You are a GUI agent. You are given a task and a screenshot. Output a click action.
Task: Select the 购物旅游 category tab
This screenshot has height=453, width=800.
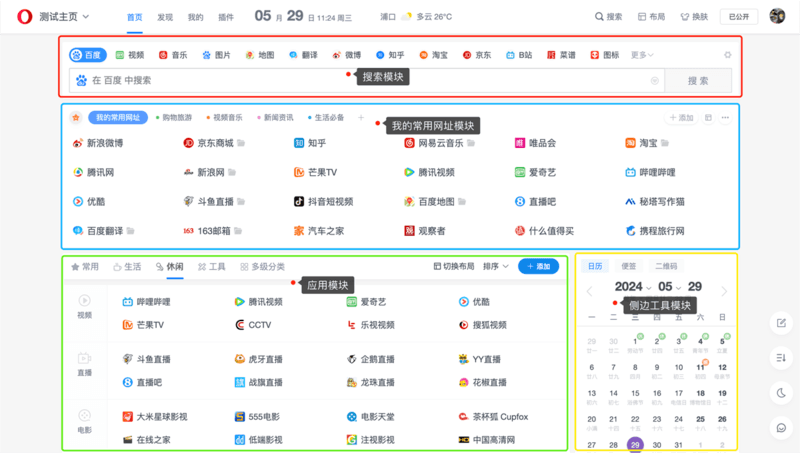click(174, 118)
